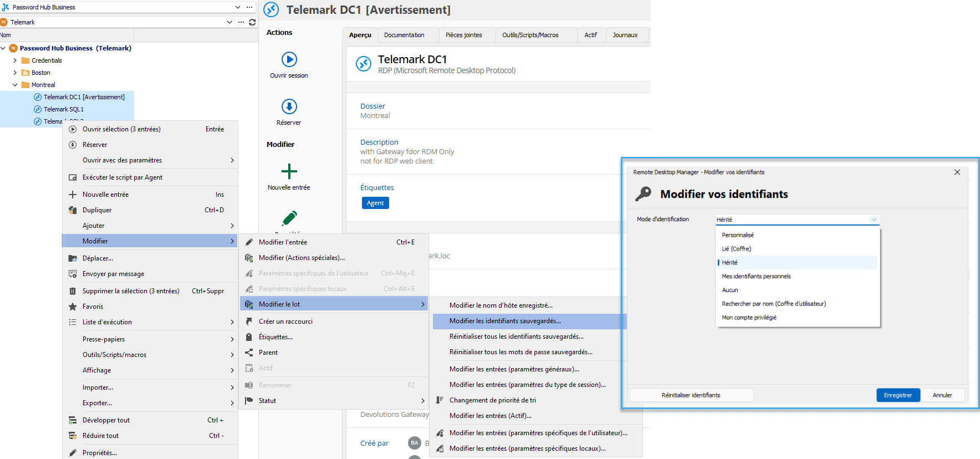The height and width of the screenshot is (459, 980).
Task: Expand the Credentials folder in tree
Action: 15,60
